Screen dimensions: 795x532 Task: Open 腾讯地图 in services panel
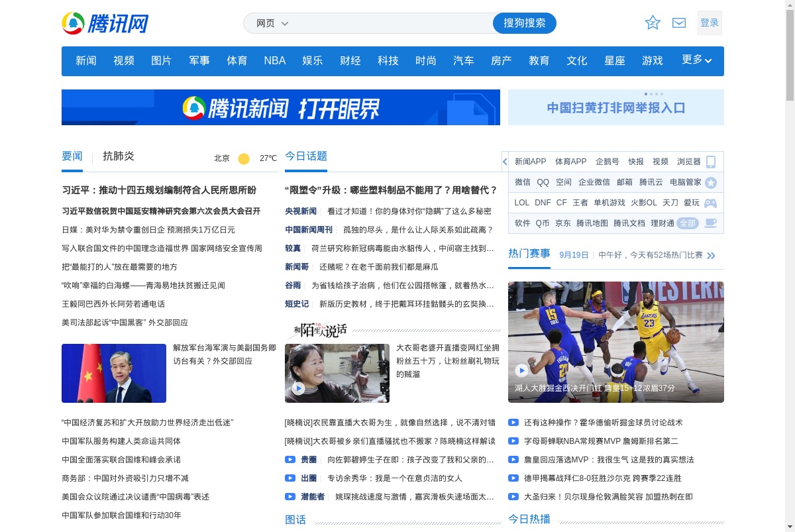pos(592,223)
